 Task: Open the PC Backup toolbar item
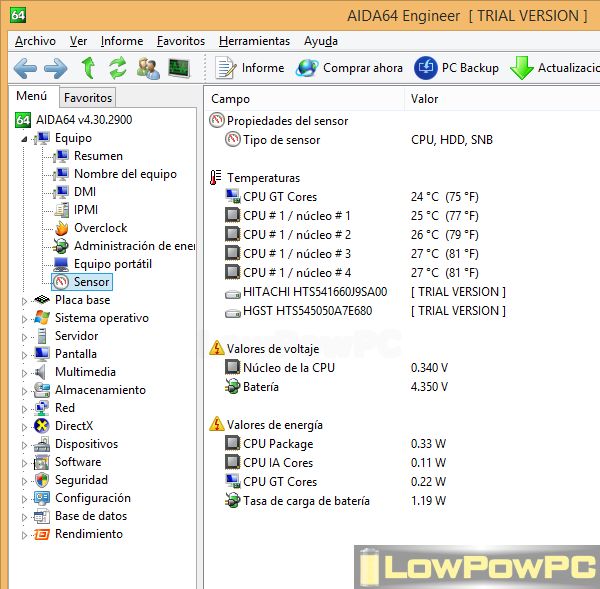tap(456, 68)
